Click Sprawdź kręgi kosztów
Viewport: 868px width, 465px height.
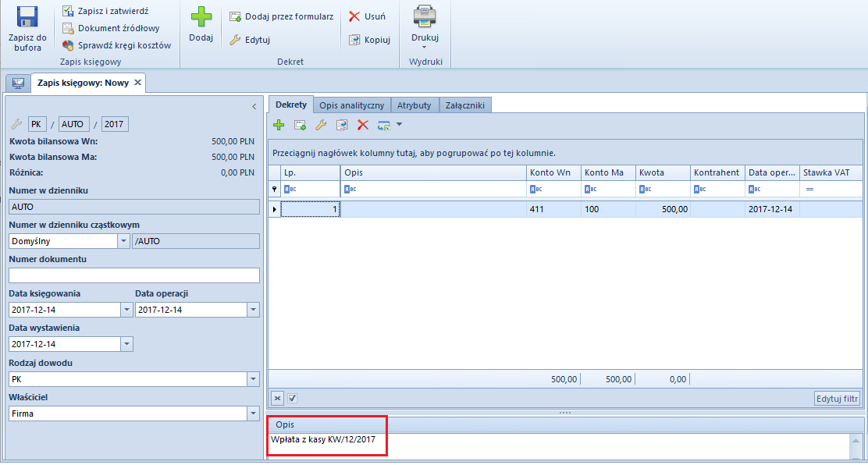click(117, 45)
